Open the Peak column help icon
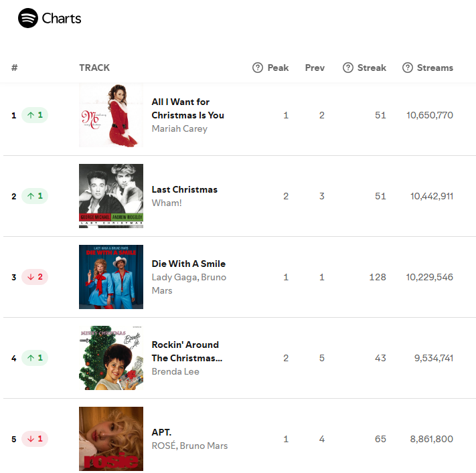 (258, 68)
